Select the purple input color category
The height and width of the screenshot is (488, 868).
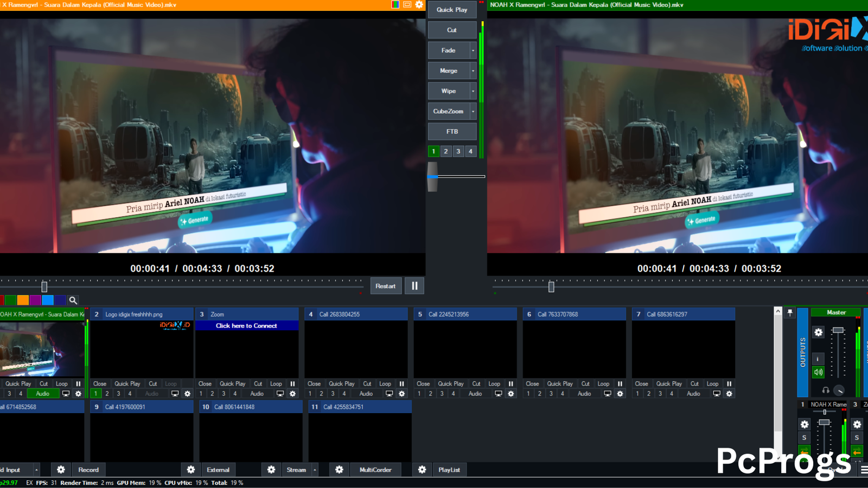35,300
